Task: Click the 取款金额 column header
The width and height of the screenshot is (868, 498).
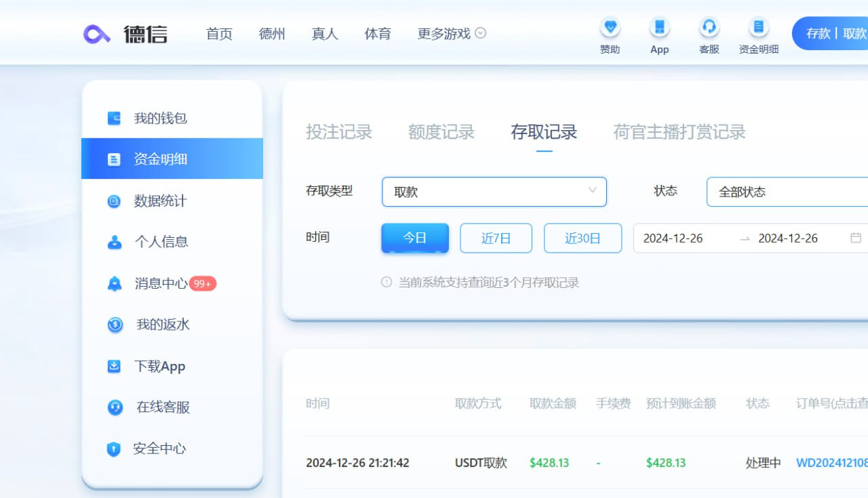Action: (x=553, y=403)
